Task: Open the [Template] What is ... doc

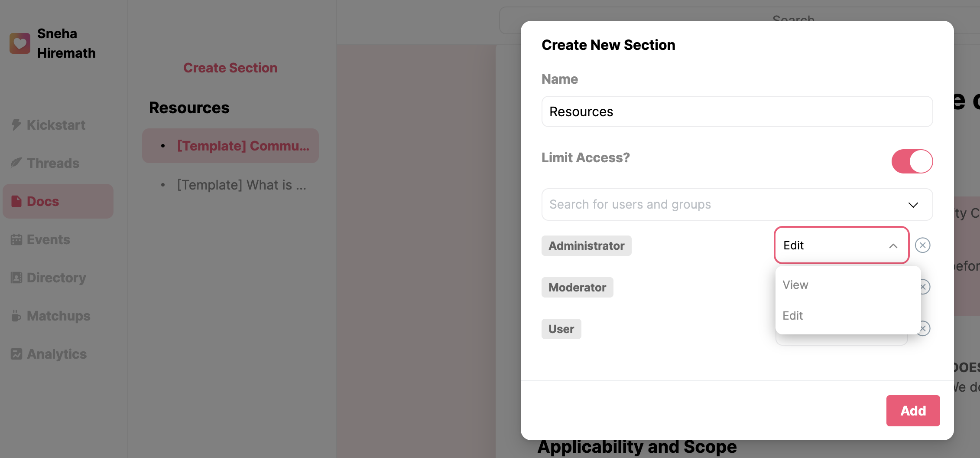Action: point(241,185)
